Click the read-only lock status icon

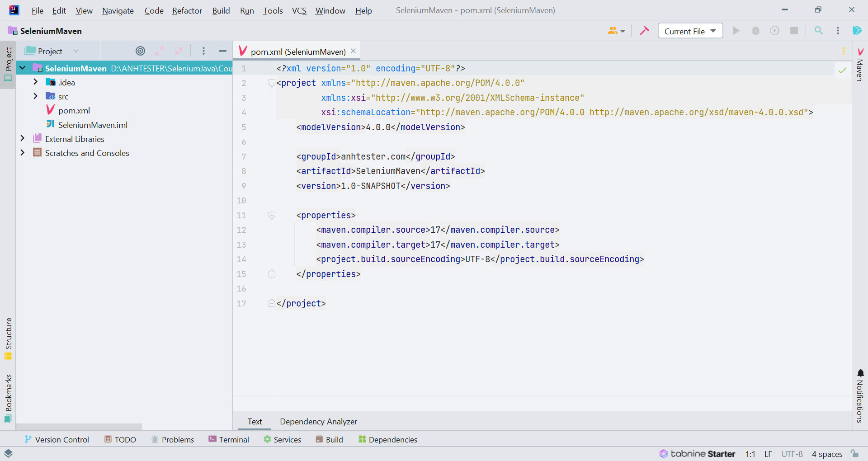(854, 454)
